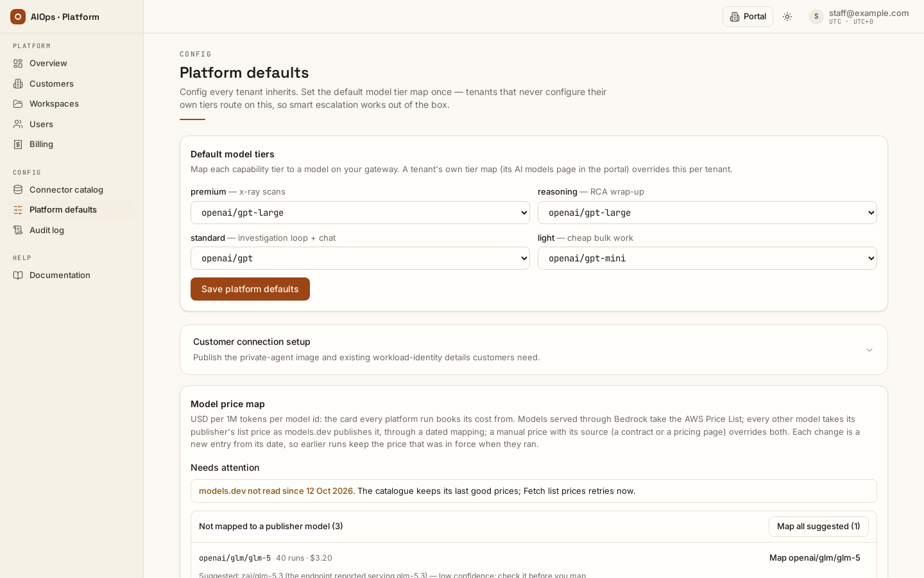Click the Portal button in header
The width and height of the screenshot is (924, 578).
(x=748, y=17)
